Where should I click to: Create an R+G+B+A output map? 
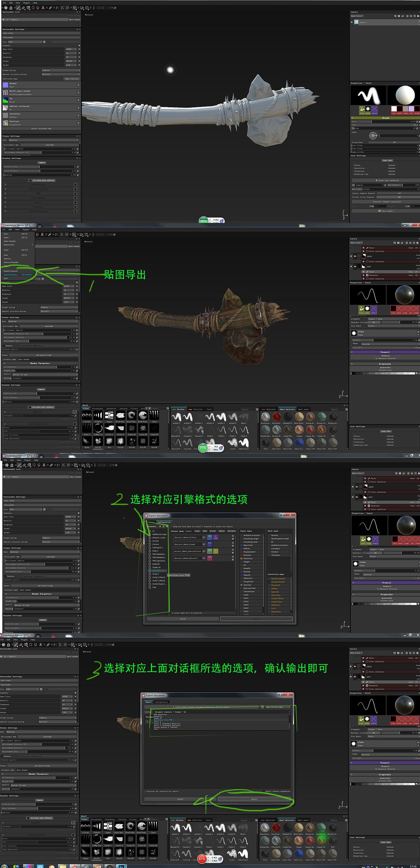232,532
